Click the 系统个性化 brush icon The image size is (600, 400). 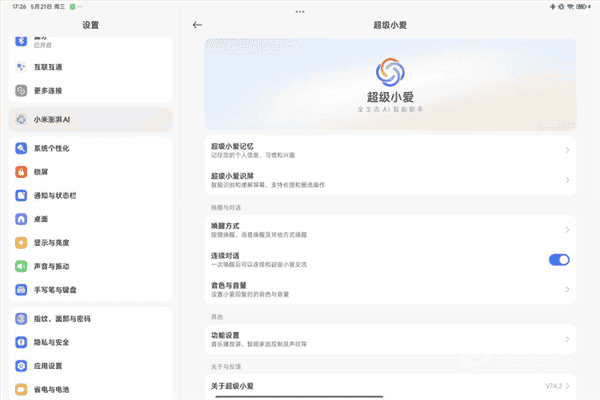coord(21,148)
